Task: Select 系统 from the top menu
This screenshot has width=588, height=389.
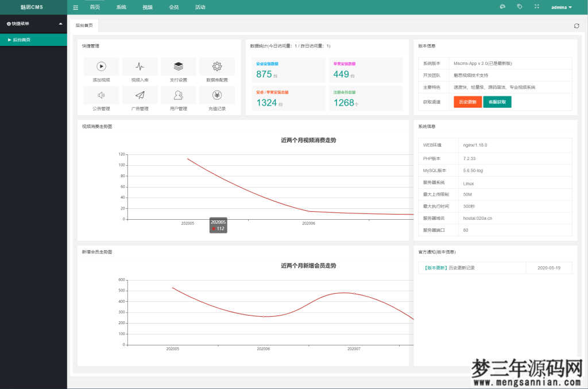Action: tap(121, 7)
